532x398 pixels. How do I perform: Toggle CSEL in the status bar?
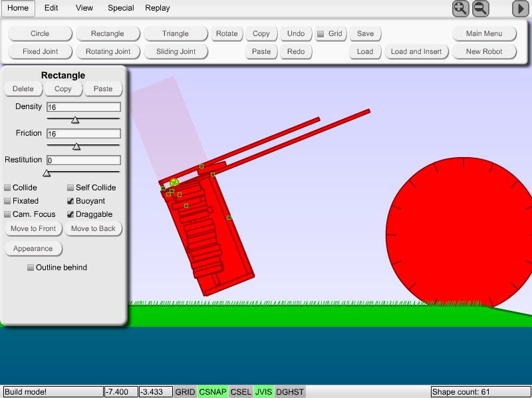241,392
